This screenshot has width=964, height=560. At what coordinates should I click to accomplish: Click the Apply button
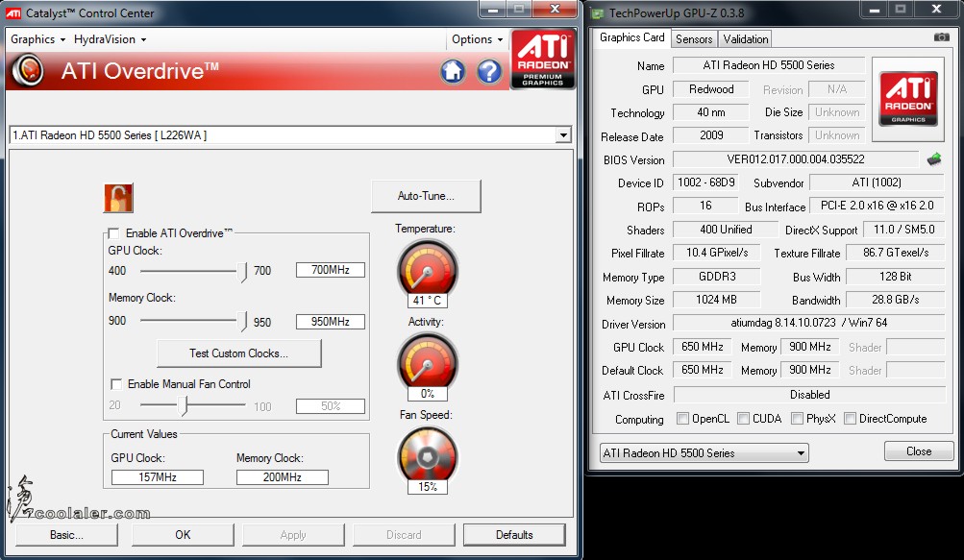pos(293,535)
